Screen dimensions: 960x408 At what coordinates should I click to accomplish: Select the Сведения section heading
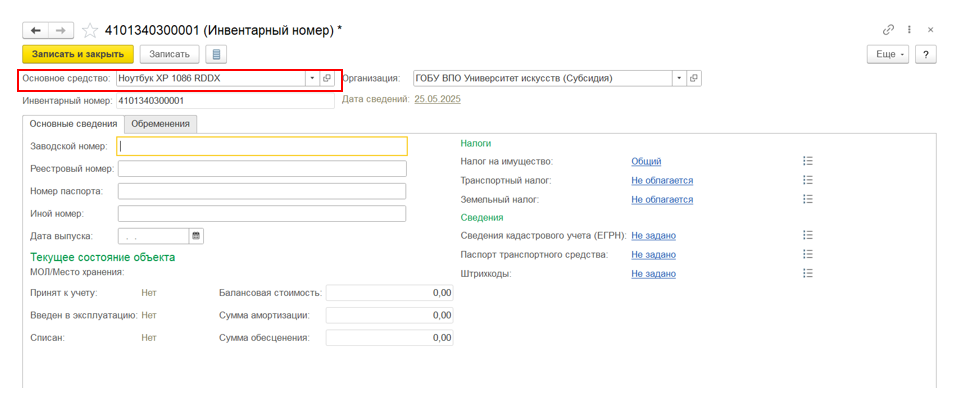point(482,217)
